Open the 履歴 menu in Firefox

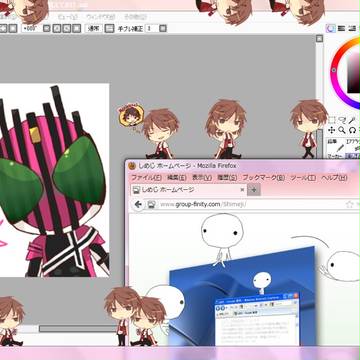pos(227,178)
